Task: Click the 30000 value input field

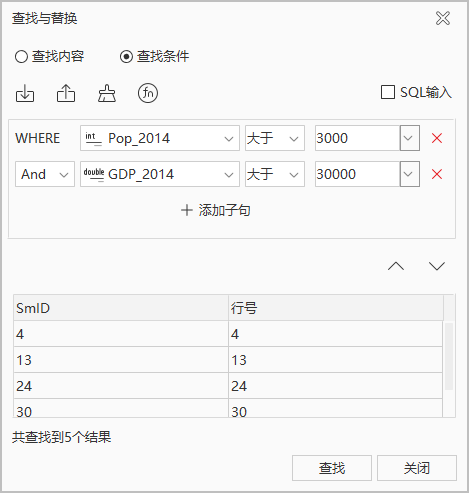Action: tap(357, 174)
